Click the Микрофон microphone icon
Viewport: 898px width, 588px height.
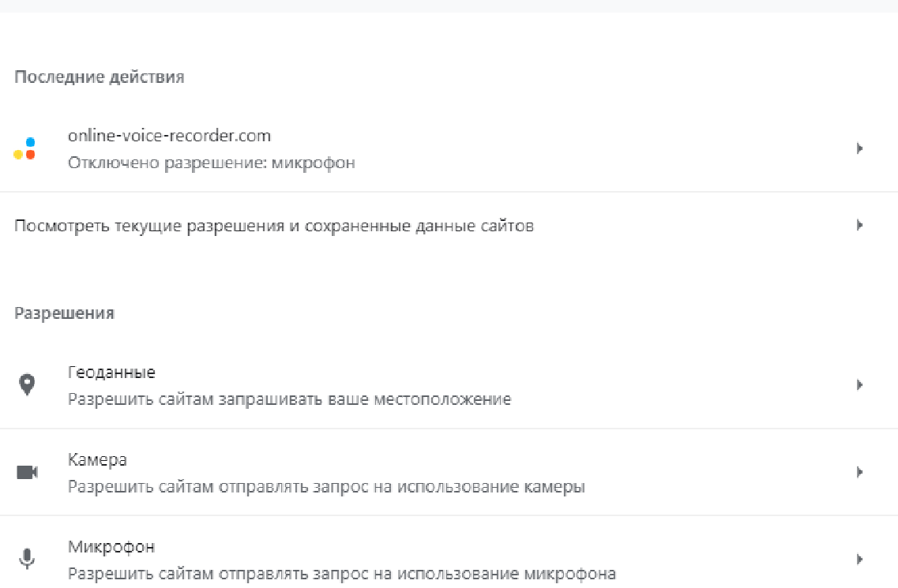click(27, 560)
